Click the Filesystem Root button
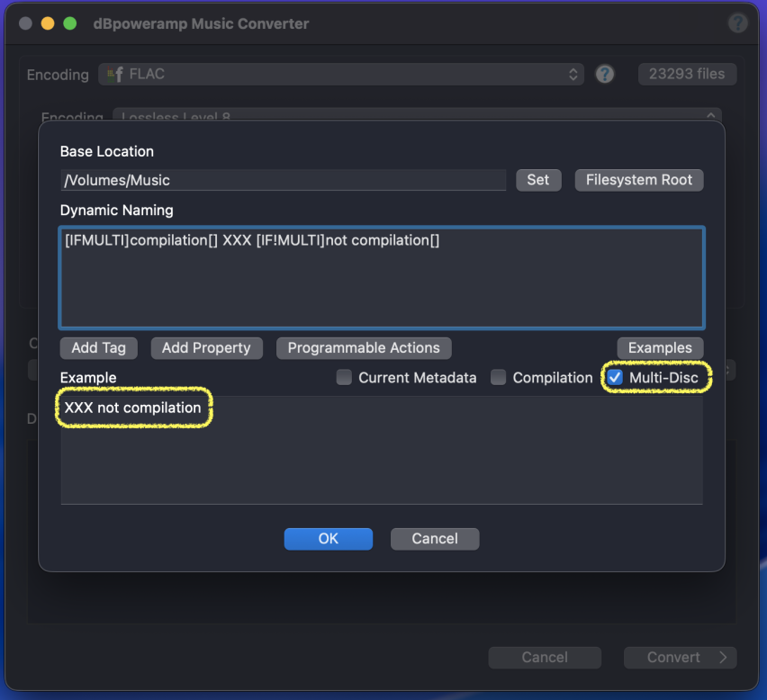This screenshot has width=767, height=700. pyautogui.click(x=639, y=180)
